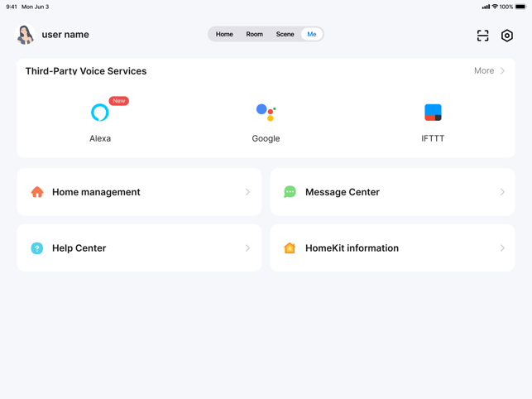Image resolution: width=532 pixels, height=399 pixels.
Task: Click the More link for voice services
Action: (x=484, y=70)
